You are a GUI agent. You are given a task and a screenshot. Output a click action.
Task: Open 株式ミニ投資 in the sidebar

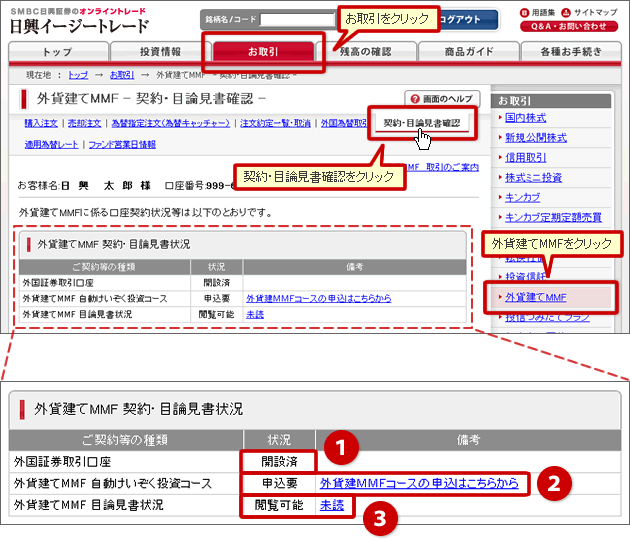534,178
